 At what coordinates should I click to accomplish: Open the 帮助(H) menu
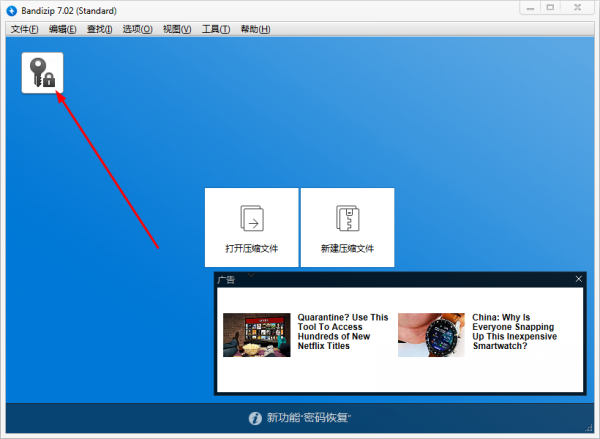(x=255, y=29)
